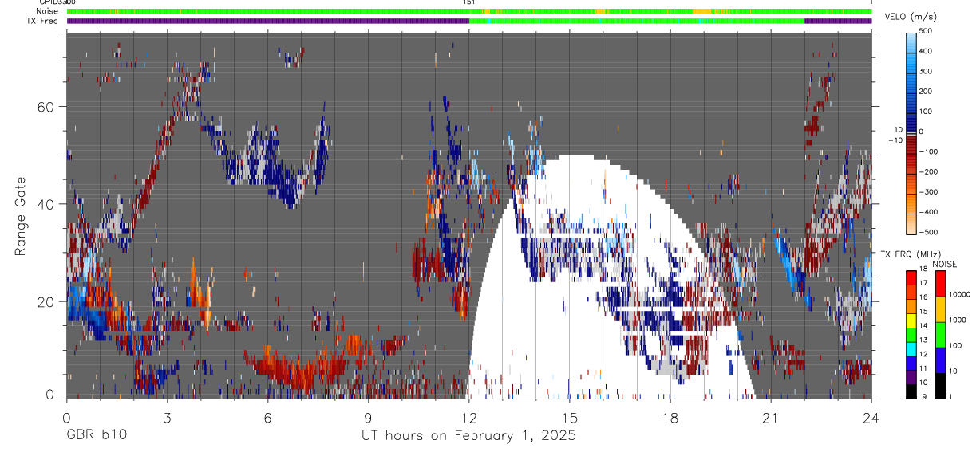Click the TX Freq color strip above the plot
980x452 pixels.
[x=469, y=21]
